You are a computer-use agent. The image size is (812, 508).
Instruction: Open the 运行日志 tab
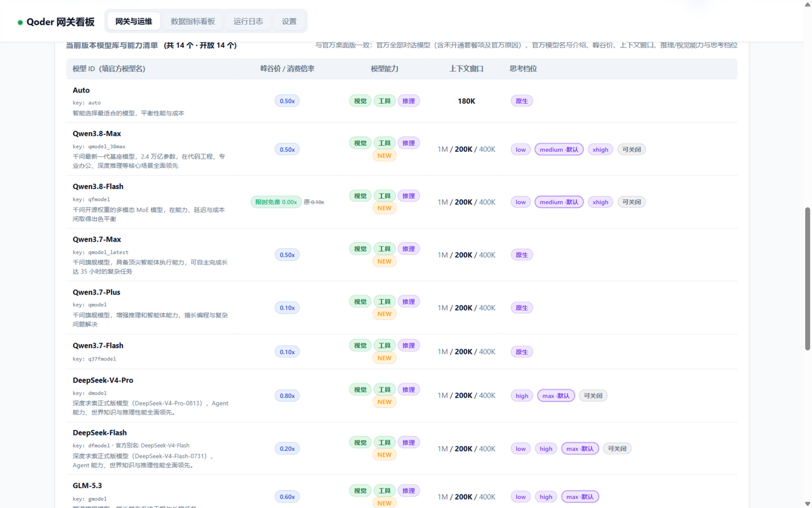pyautogui.click(x=248, y=21)
